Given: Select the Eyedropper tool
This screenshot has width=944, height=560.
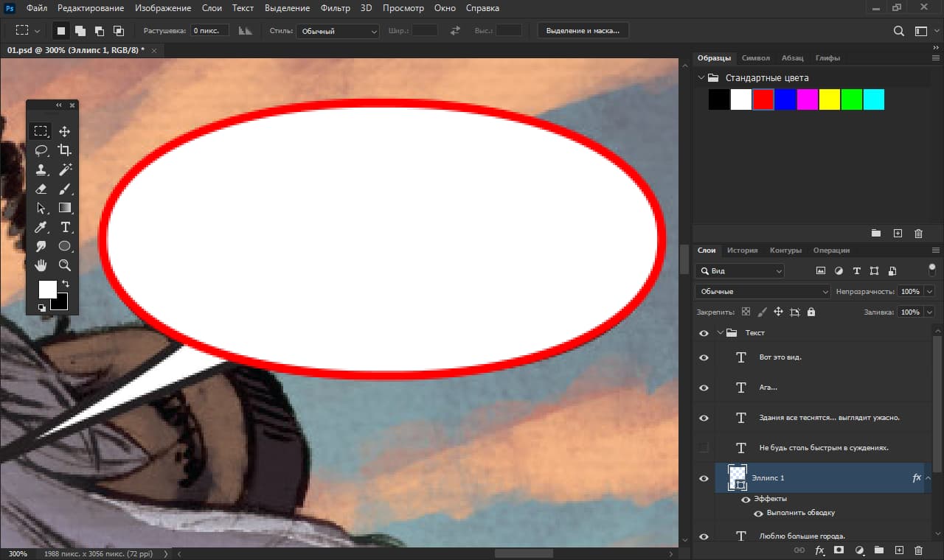Looking at the screenshot, I should coord(41,227).
